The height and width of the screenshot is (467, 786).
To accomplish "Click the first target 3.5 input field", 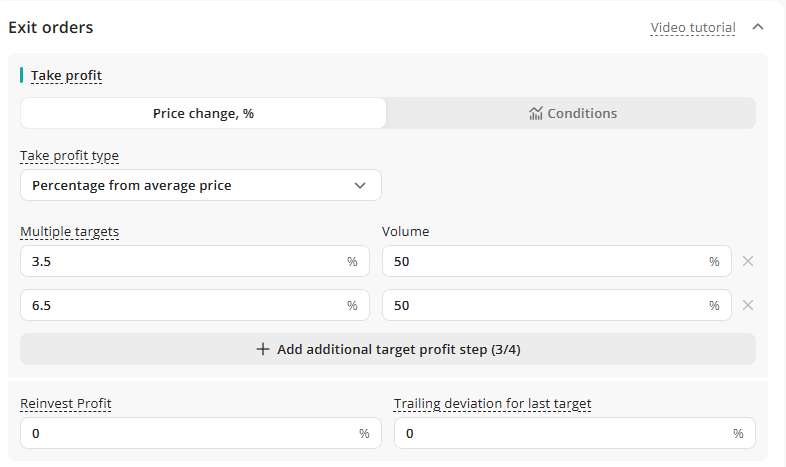I will [x=185, y=261].
